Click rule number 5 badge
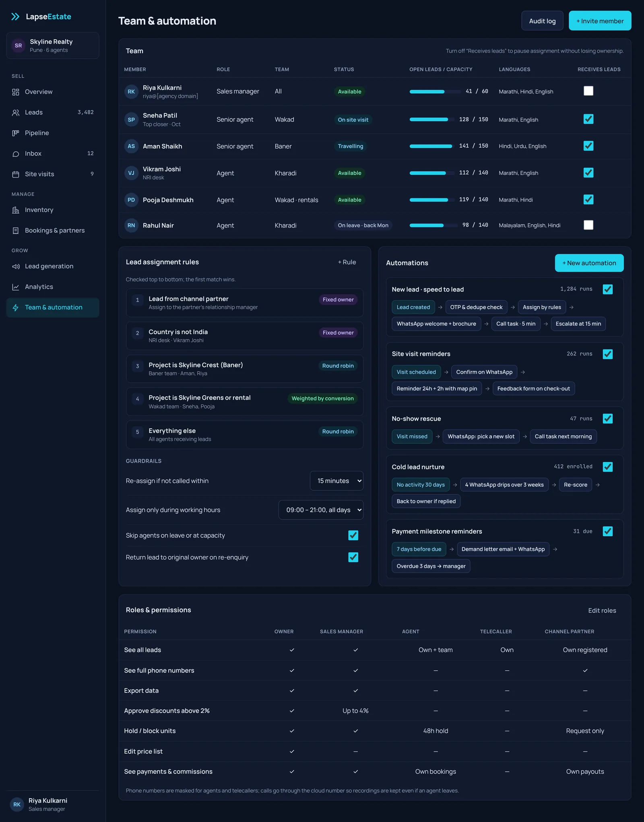Image resolution: width=644 pixels, height=822 pixels. 137,432
